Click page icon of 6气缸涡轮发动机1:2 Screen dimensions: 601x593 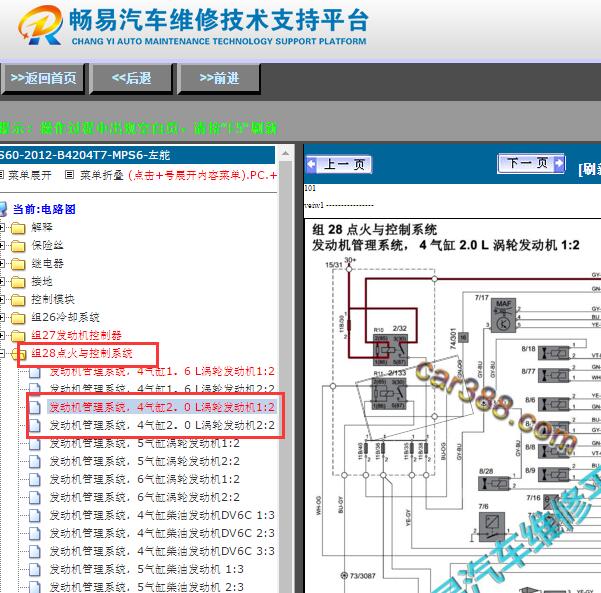(35, 480)
